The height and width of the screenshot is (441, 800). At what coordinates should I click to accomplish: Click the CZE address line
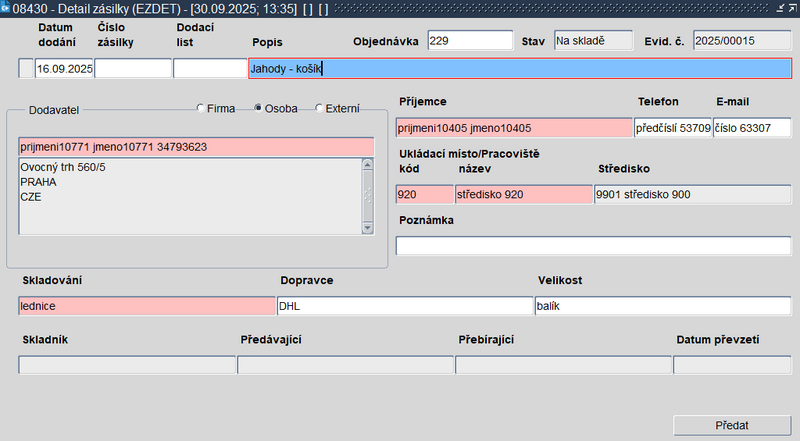coord(31,197)
